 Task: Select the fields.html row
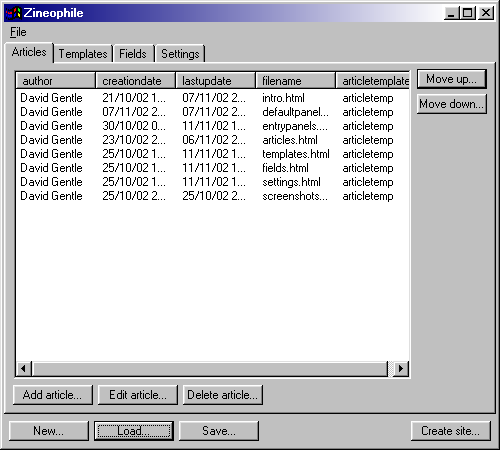(x=213, y=168)
